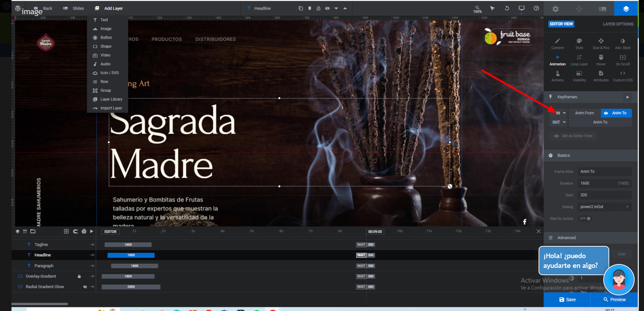The width and height of the screenshot is (644, 311).
Task: Edit the Duration value 1600
Action: point(605,183)
